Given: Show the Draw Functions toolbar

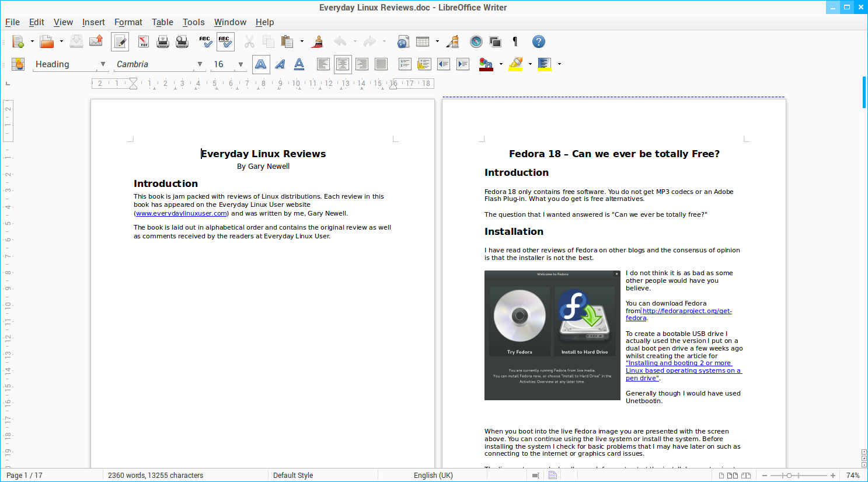Looking at the screenshot, I should [453, 41].
